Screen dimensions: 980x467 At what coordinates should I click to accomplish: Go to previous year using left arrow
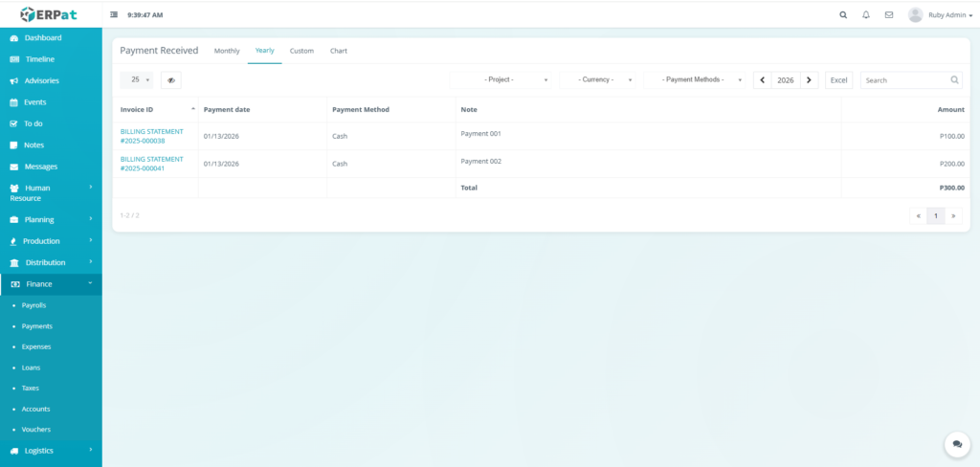coord(763,80)
